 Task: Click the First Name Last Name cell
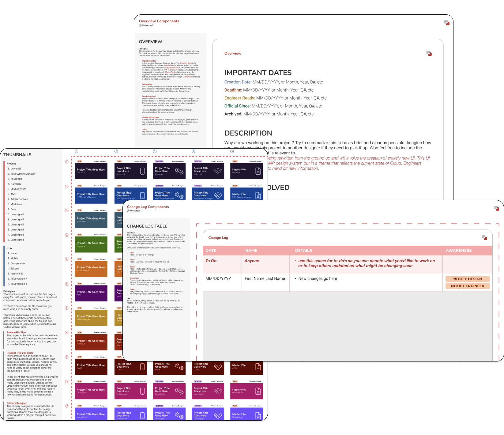click(265, 278)
